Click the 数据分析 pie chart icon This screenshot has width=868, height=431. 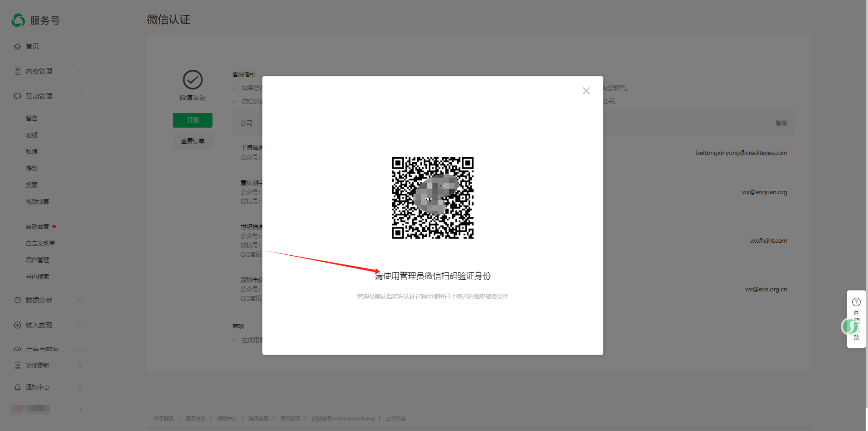pos(18,300)
